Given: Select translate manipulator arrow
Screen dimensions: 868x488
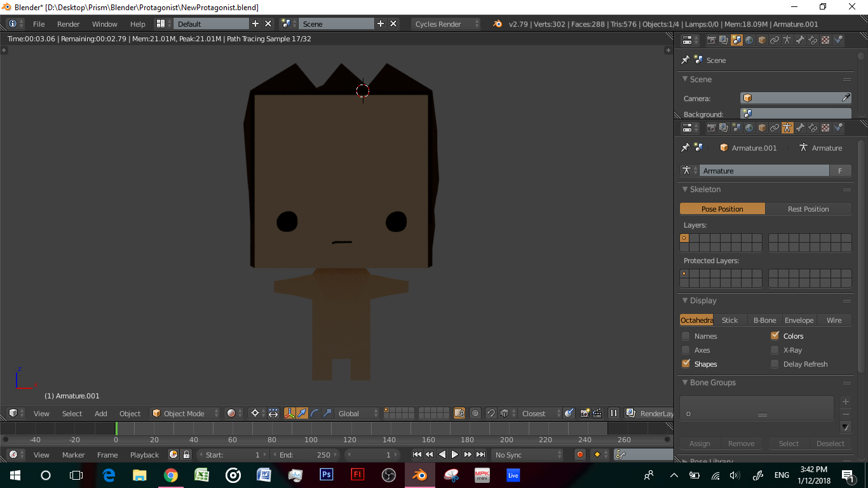Looking at the screenshot, I should pos(302,413).
